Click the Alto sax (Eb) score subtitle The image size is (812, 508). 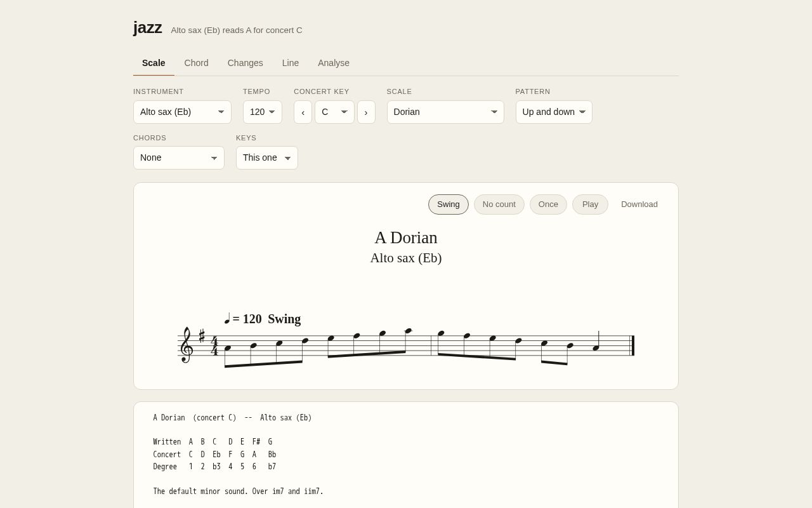(406, 258)
